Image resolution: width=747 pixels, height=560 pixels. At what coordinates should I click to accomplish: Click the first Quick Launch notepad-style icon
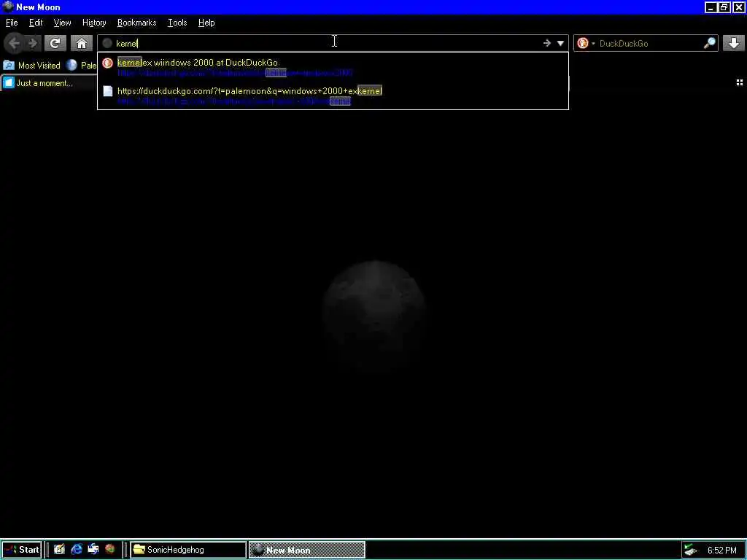[x=59, y=550]
